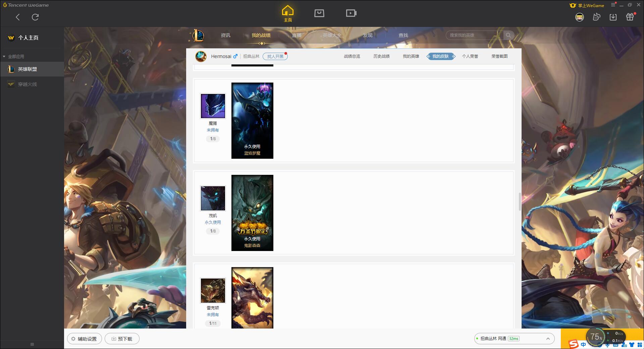The height and width of the screenshot is (349, 644).
Task: Open the 英雄大全 tab
Action: 332,35
